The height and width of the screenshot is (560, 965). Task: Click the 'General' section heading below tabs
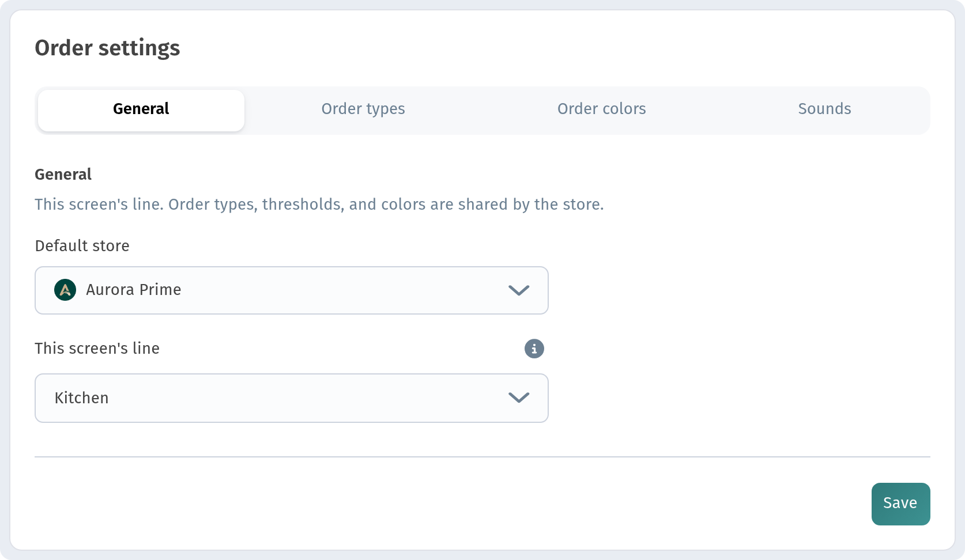(63, 175)
